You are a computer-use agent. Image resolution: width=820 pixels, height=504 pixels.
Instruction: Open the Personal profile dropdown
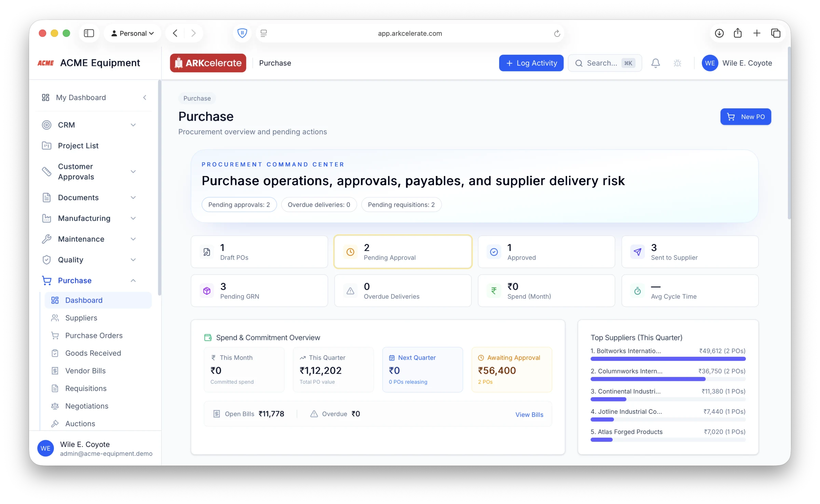[x=132, y=33]
